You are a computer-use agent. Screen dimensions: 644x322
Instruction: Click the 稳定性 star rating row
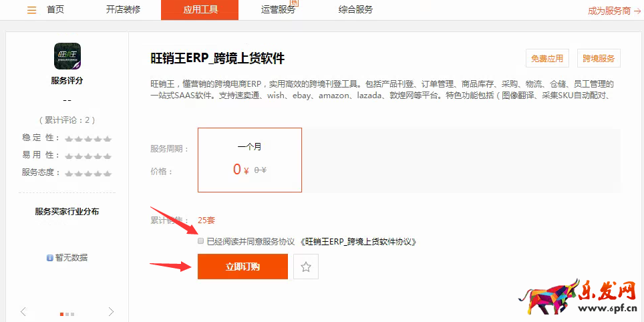coord(88,138)
